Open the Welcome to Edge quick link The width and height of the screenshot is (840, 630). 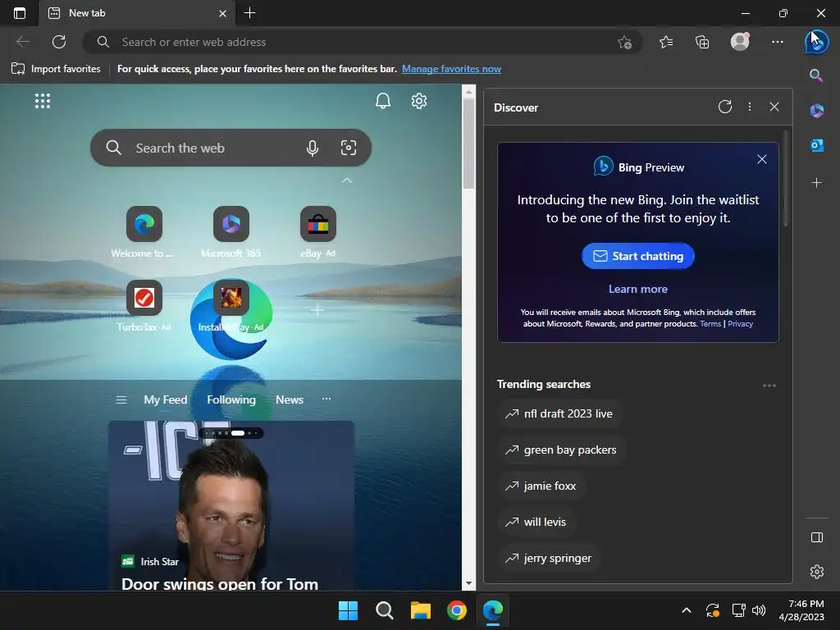144,232
